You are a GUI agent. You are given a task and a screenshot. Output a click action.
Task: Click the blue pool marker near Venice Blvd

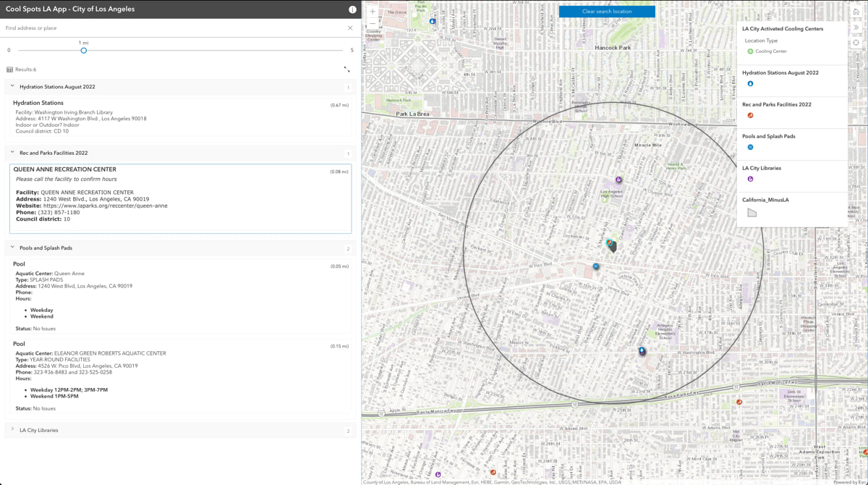coord(596,266)
